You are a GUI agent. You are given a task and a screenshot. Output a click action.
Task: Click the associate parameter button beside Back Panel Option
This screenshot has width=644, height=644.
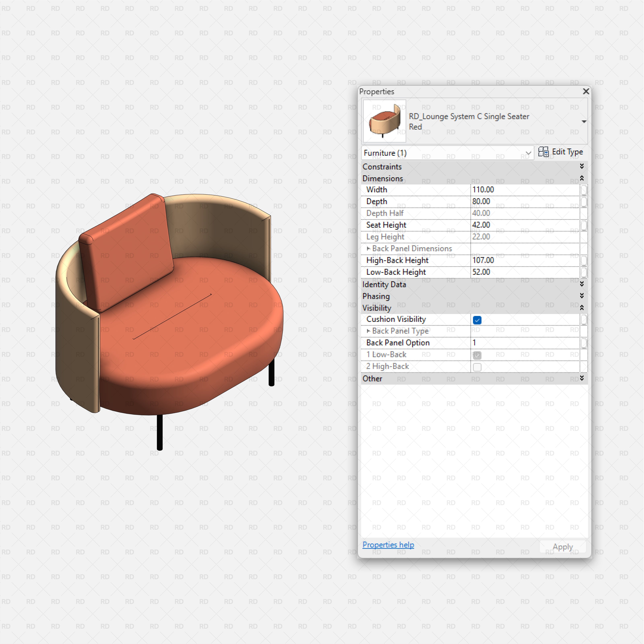pos(584,343)
